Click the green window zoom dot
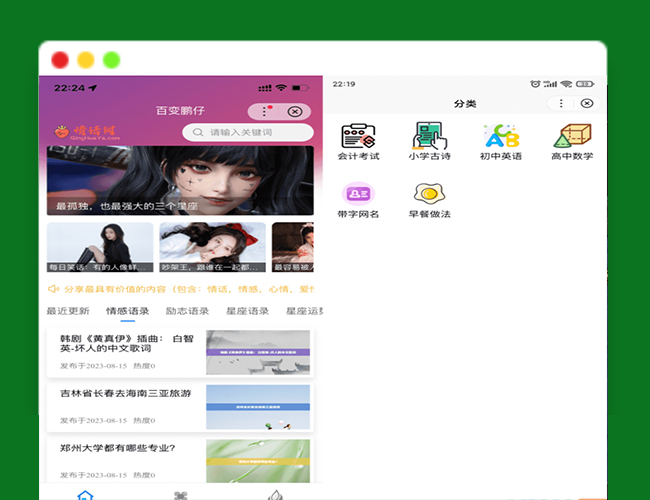 click(x=112, y=60)
